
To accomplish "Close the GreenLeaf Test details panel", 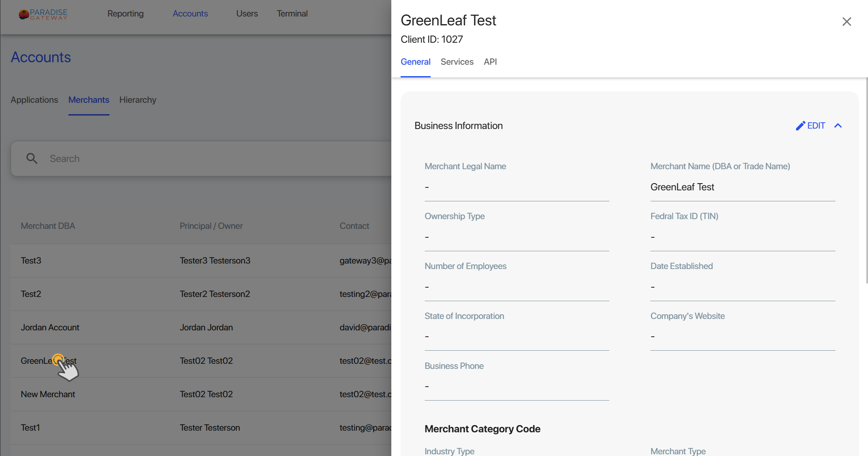I will coord(846,22).
